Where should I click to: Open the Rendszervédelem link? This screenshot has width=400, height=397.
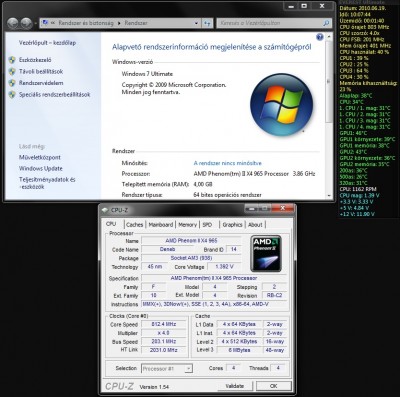coord(41,83)
